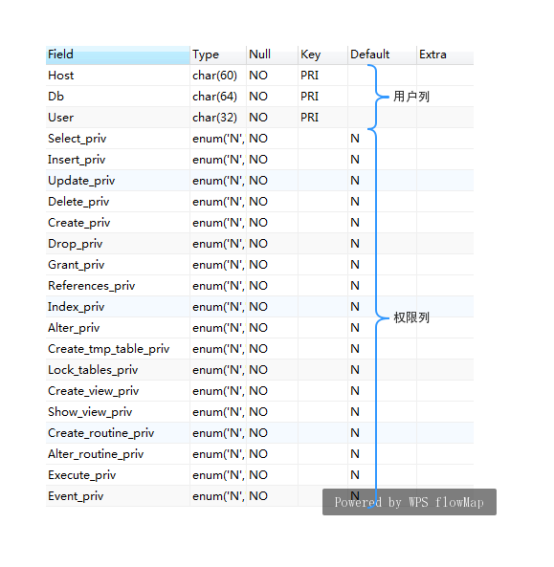Image resolution: width=554 pixels, height=567 pixels.
Task: Select the Create_tmp_table_priv row
Action: [x=260, y=349]
